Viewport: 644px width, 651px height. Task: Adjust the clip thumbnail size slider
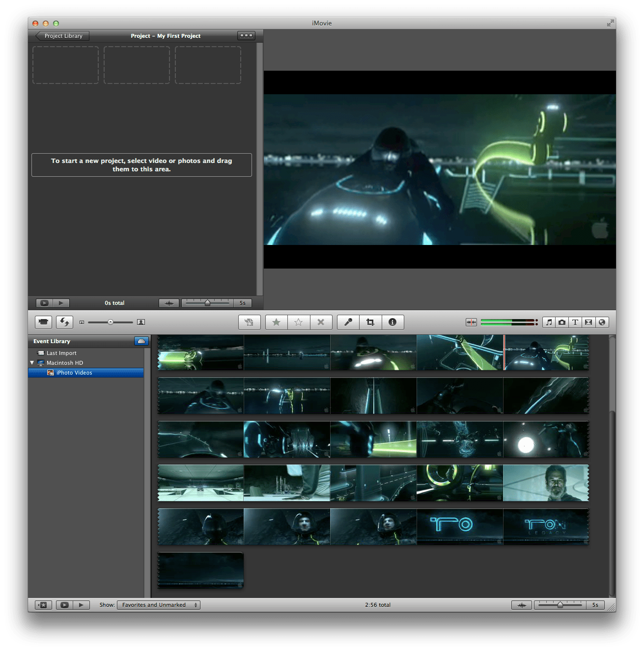pos(111,322)
